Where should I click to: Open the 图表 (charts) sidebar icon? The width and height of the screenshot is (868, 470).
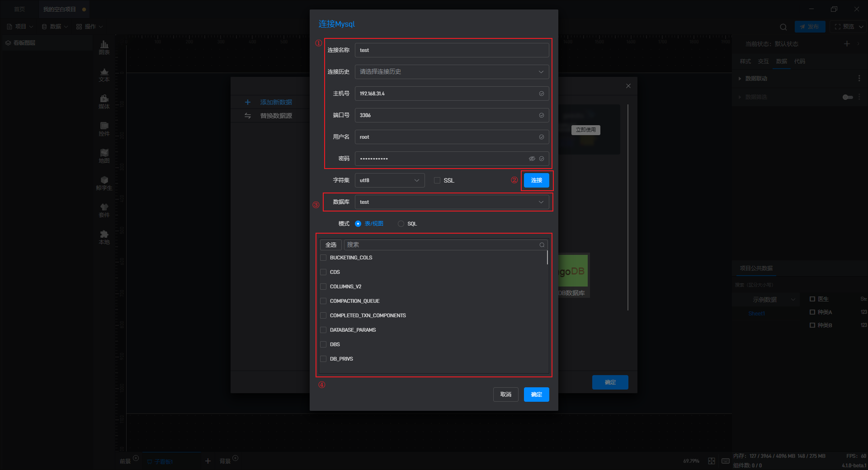(x=104, y=47)
